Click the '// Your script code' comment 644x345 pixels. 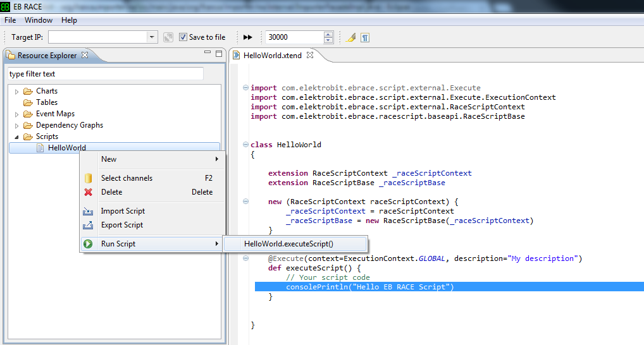pos(328,277)
